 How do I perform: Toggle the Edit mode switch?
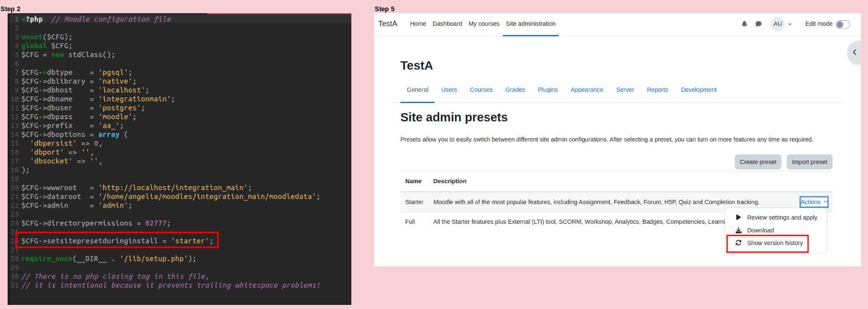843,24
